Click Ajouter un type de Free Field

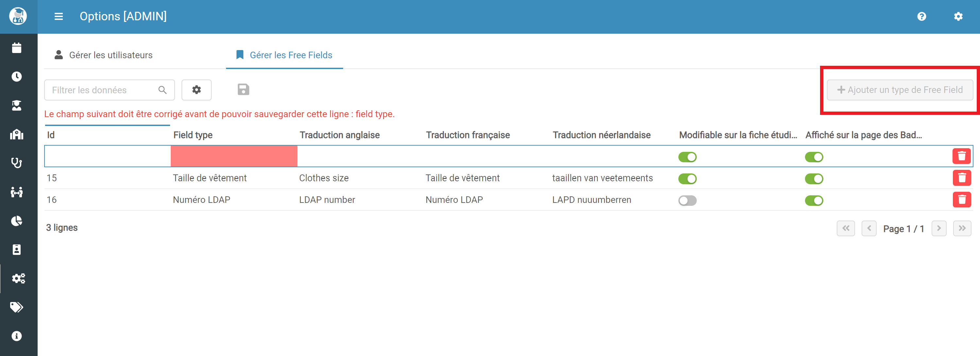[900, 90]
